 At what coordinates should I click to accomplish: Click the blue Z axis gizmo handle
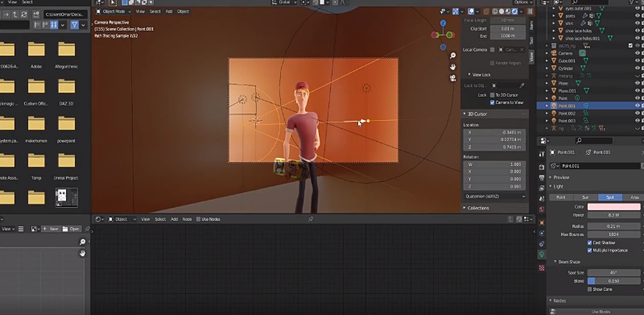(x=443, y=23)
